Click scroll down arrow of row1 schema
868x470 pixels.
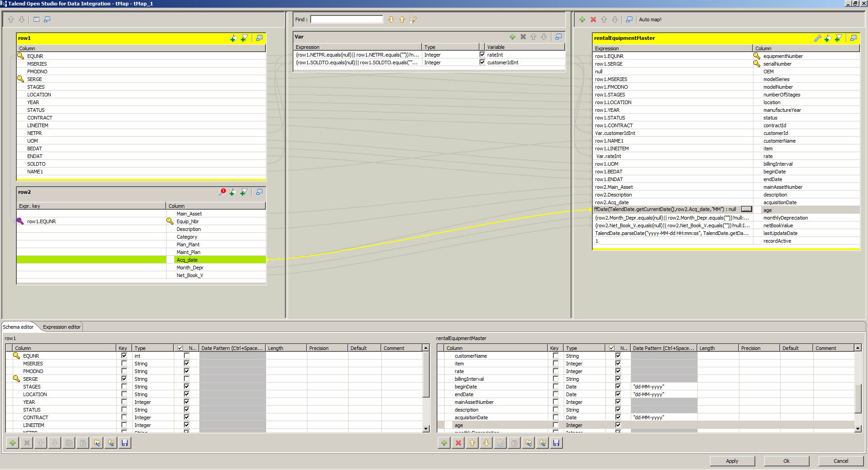coord(426,428)
